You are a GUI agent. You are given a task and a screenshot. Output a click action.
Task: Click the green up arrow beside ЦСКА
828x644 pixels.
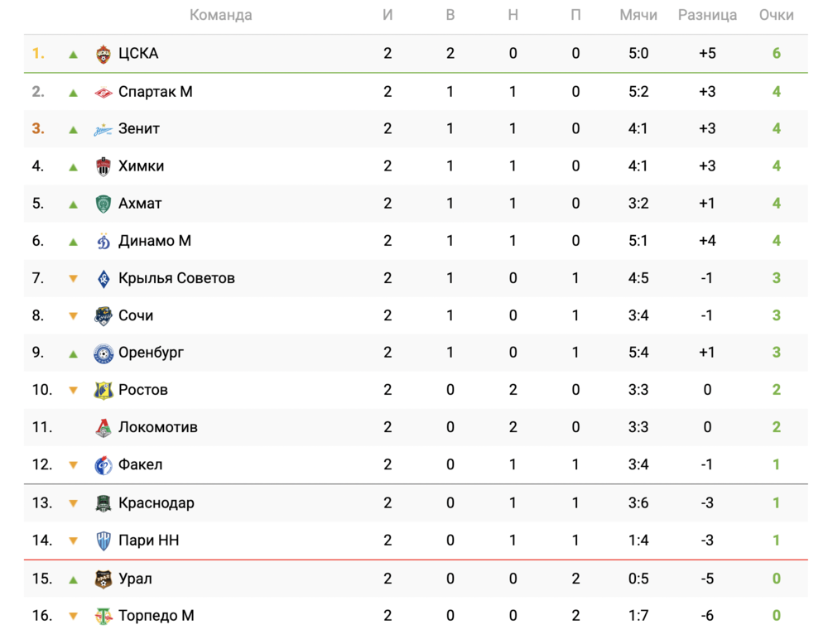(73, 55)
